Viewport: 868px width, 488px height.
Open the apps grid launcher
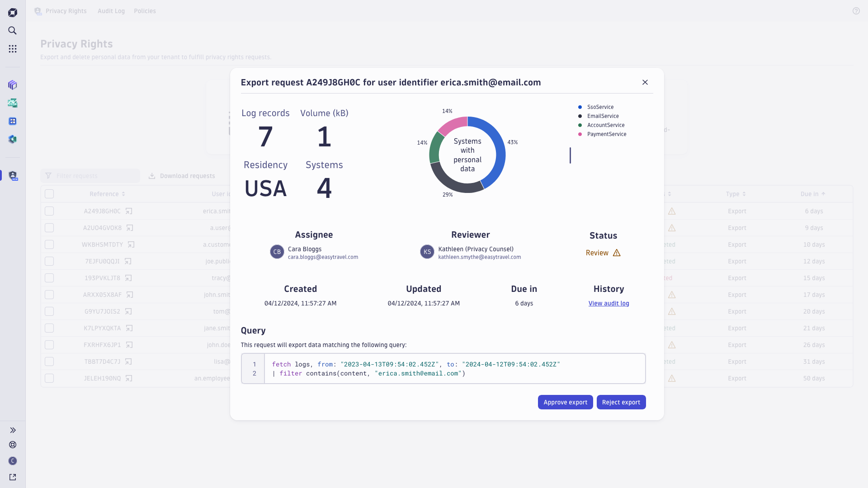coord(13,49)
